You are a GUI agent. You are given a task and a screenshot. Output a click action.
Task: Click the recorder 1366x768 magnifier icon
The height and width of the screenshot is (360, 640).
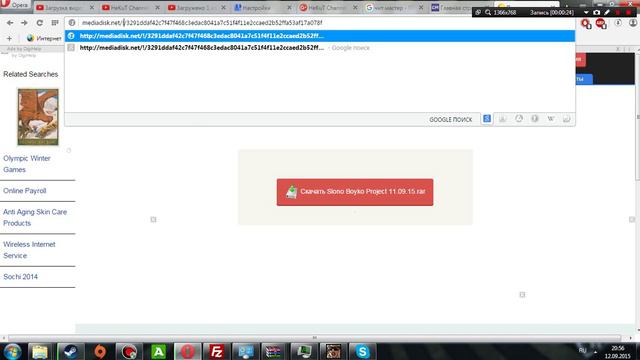tap(488, 13)
